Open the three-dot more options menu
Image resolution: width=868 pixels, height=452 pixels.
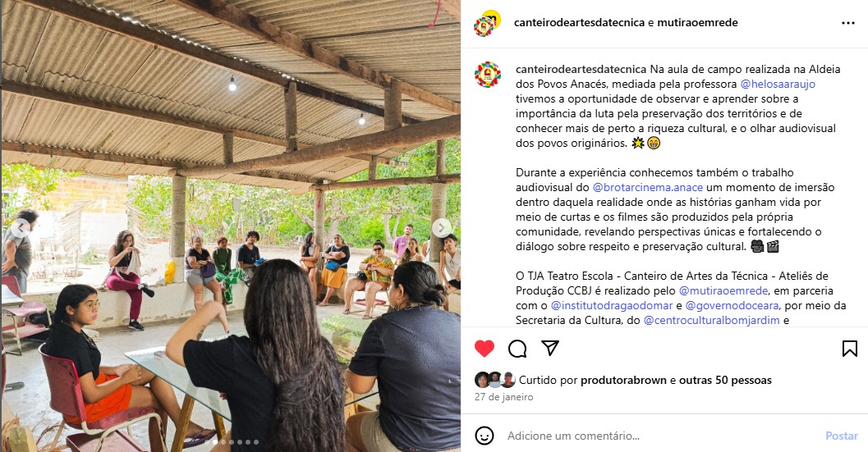[x=848, y=23]
